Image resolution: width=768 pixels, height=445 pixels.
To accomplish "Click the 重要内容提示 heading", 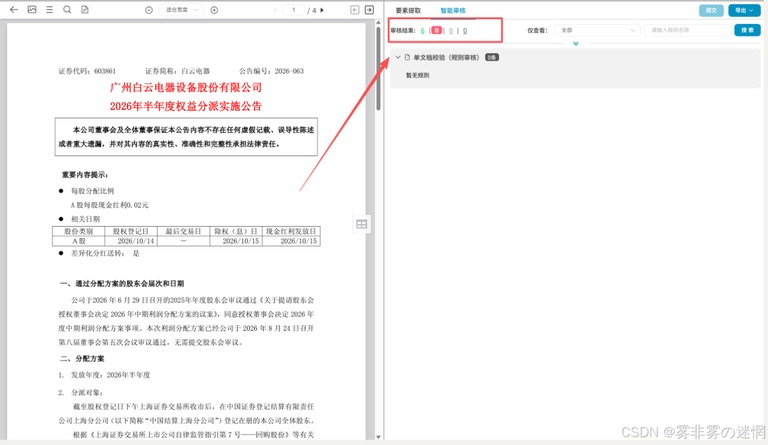I will [85, 175].
